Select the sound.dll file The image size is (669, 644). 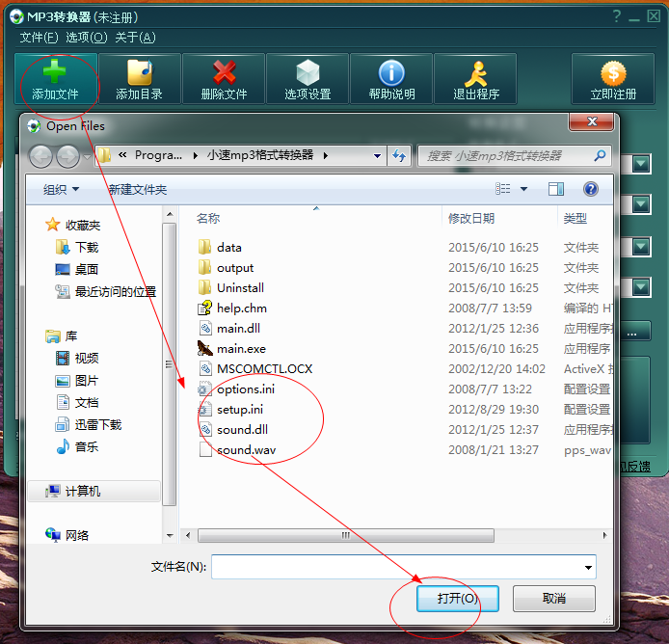click(x=233, y=430)
